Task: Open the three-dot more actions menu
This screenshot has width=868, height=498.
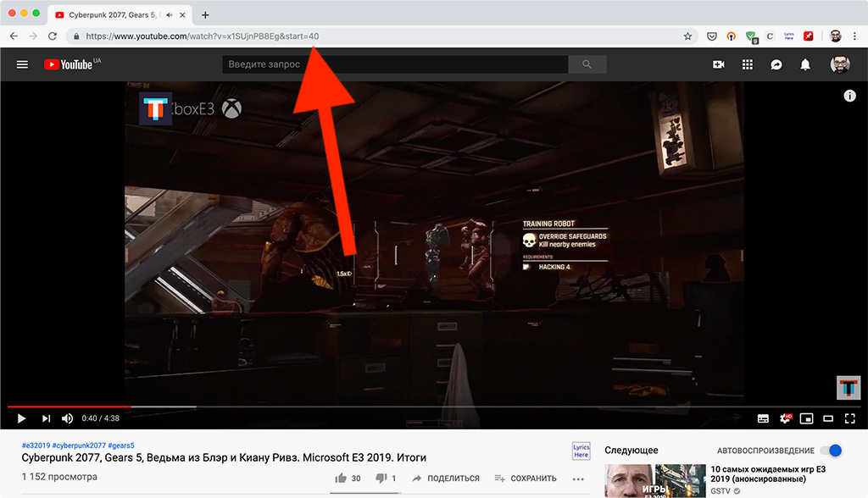Action: coord(578,479)
